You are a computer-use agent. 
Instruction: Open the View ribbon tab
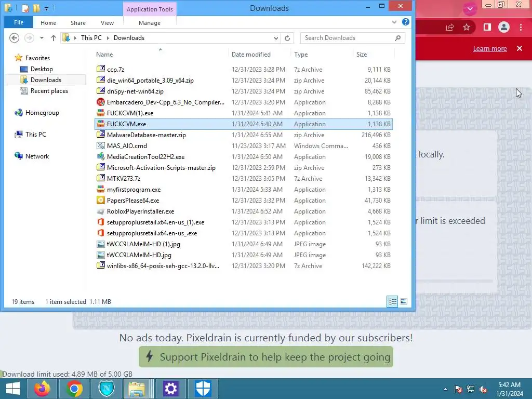(107, 23)
